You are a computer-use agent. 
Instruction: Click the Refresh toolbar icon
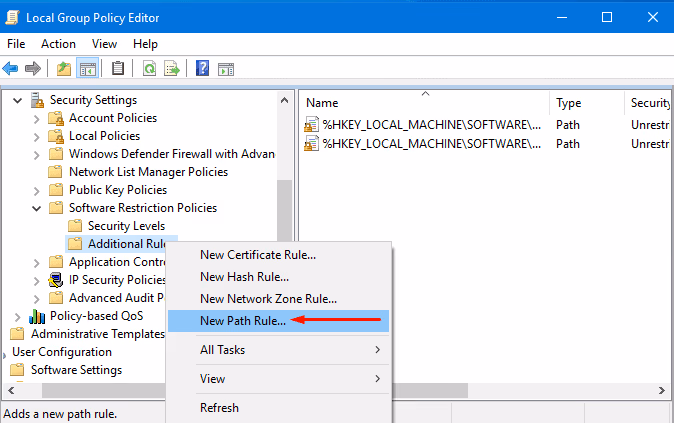pos(149,69)
